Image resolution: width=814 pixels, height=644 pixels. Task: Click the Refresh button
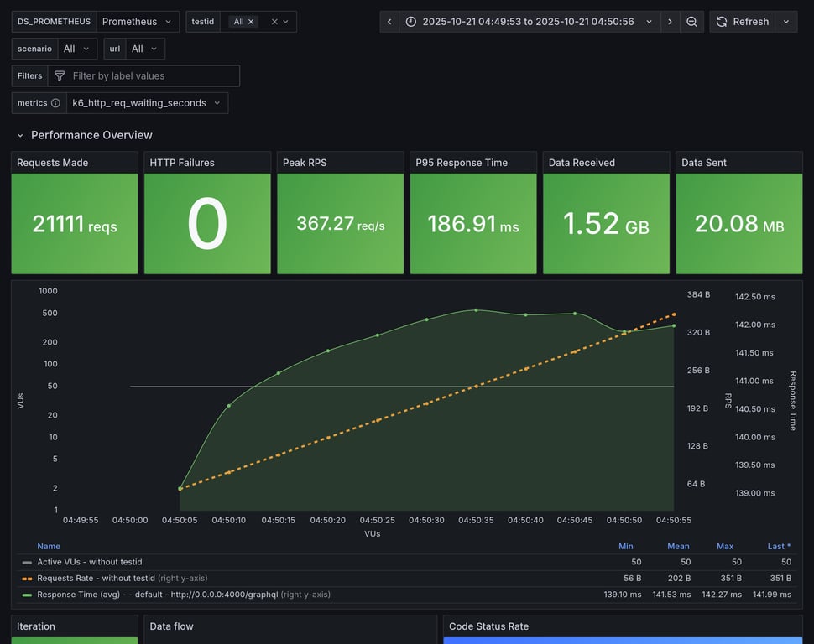[x=742, y=22]
